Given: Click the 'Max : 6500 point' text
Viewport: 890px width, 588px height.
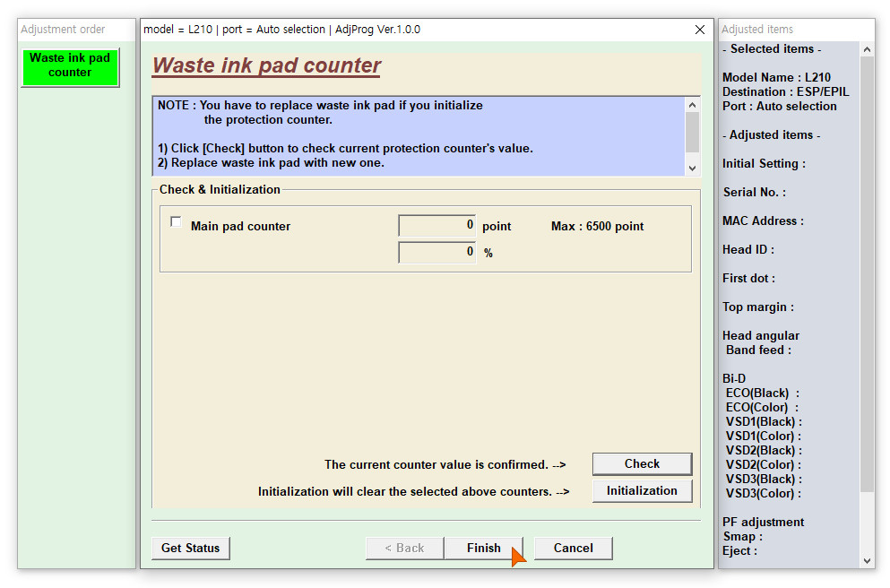Looking at the screenshot, I should coord(597,227).
